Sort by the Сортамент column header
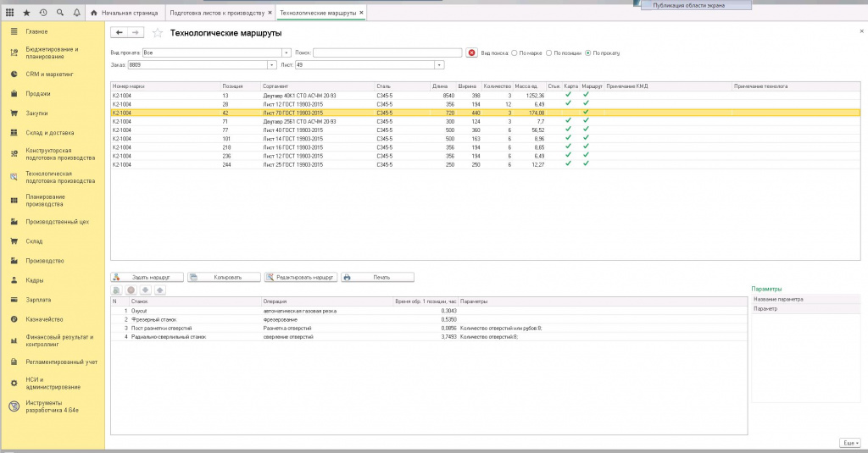868x453 pixels. tap(318, 86)
